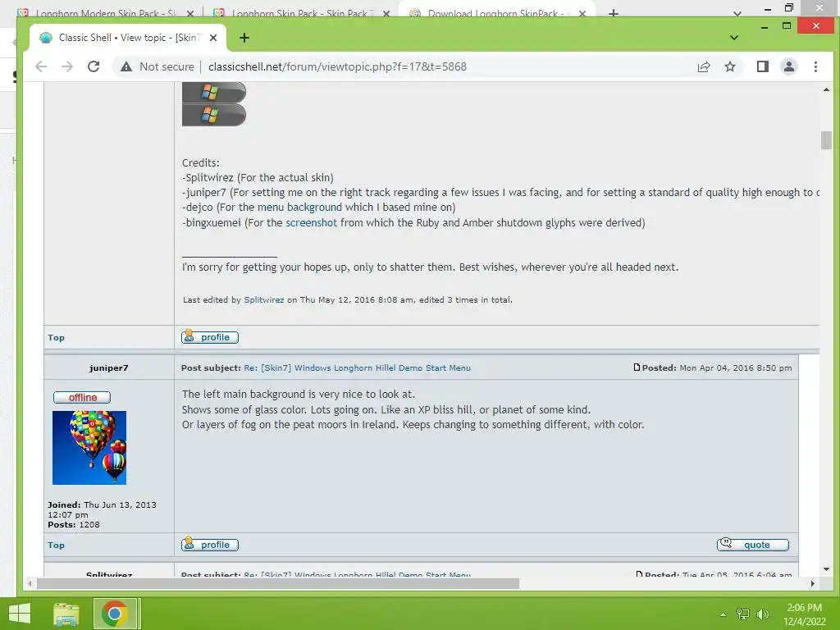
Task: Open the menu background link
Action: pos(299,208)
